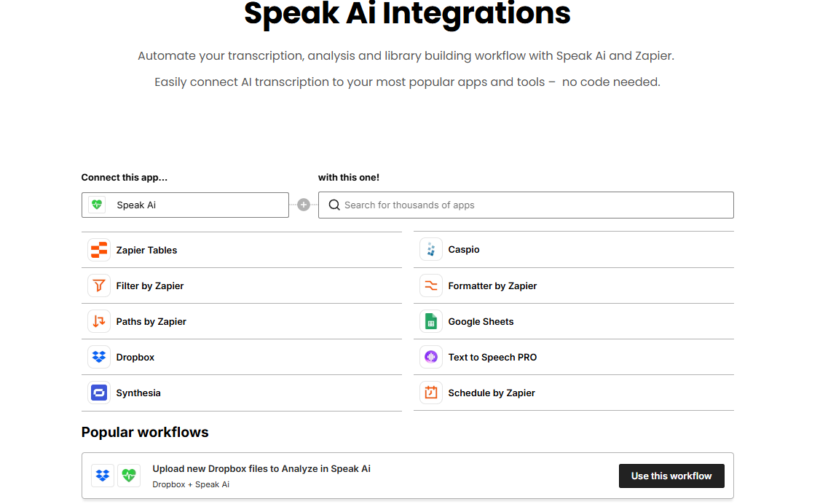Click the 'Speak Ai Integrations' page heading
This screenshot has height=504, width=836.
point(407,14)
